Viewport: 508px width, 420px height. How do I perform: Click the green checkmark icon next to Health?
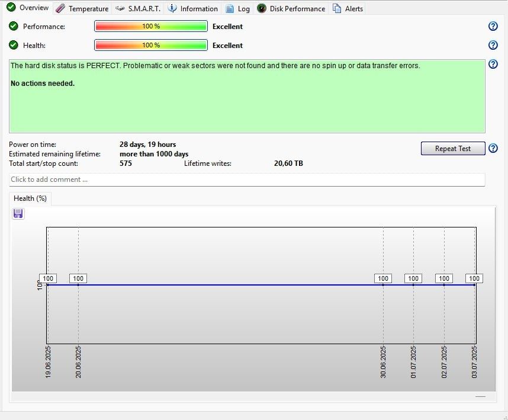[14, 44]
